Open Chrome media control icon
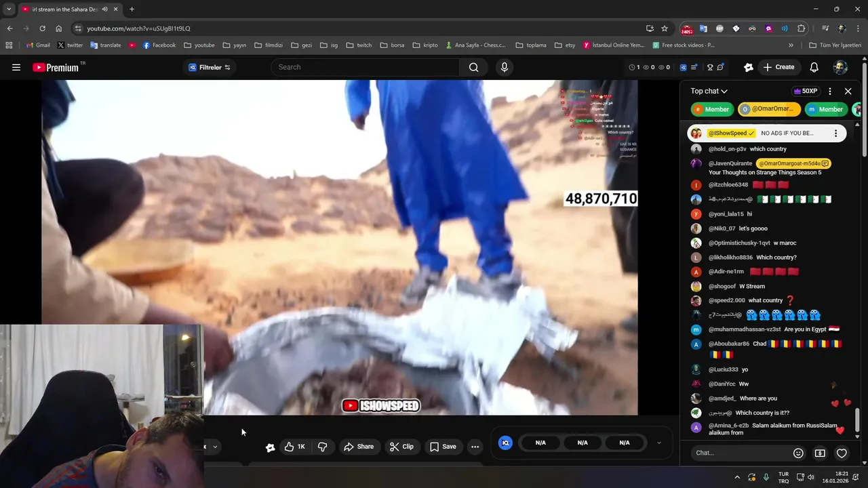Screen dimensions: 868x488 825,28
